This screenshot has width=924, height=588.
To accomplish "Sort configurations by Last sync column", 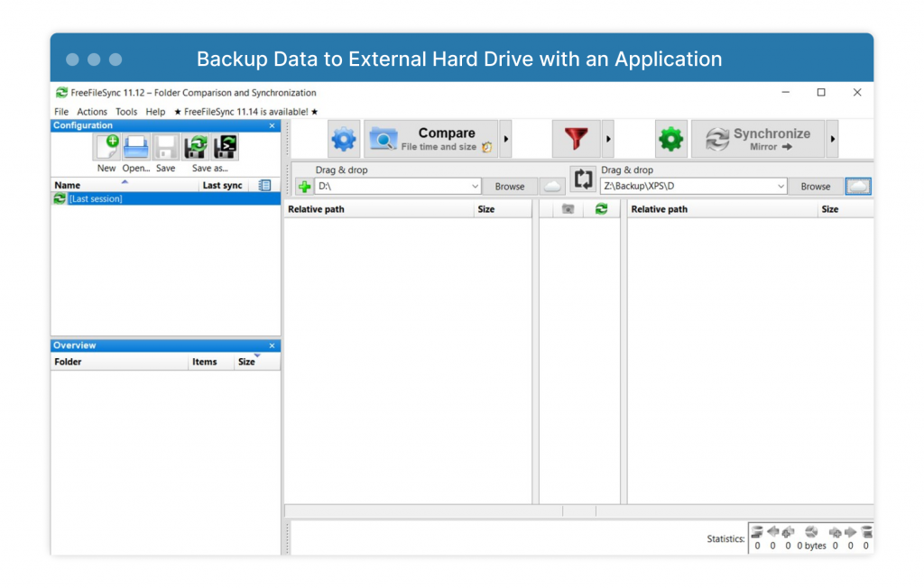I will [x=222, y=186].
